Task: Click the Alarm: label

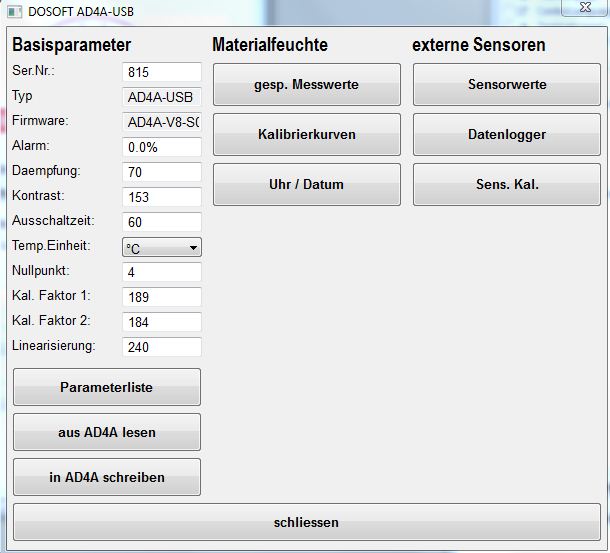Action: [x=31, y=146]
